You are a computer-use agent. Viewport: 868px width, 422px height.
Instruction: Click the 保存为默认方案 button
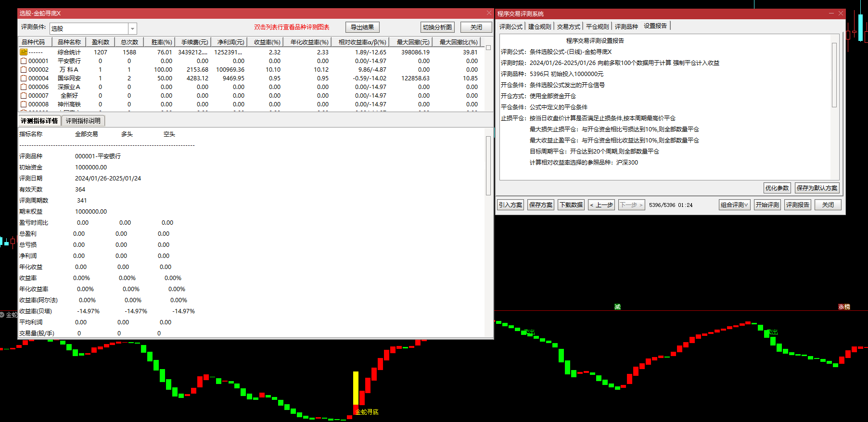tap(817, 188)
